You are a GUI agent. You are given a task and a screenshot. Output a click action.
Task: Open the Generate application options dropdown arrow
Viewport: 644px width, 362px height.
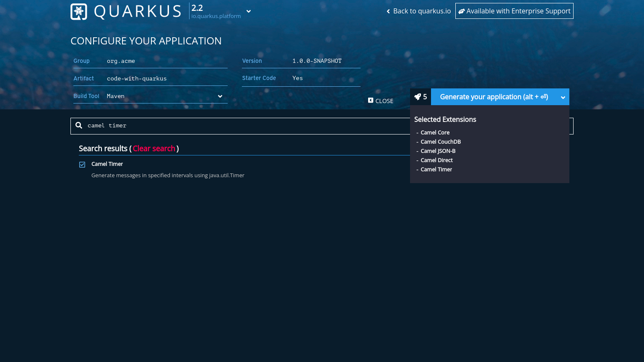coord(563,97)
